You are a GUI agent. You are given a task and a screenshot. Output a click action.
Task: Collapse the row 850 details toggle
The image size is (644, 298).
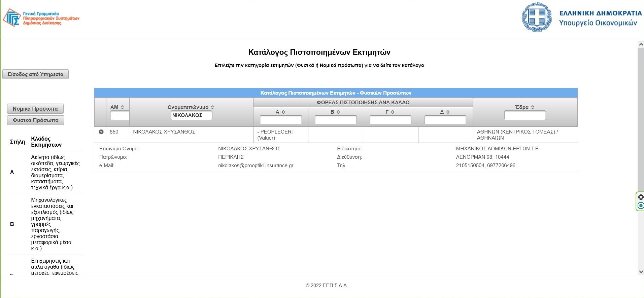click(101, 132)
